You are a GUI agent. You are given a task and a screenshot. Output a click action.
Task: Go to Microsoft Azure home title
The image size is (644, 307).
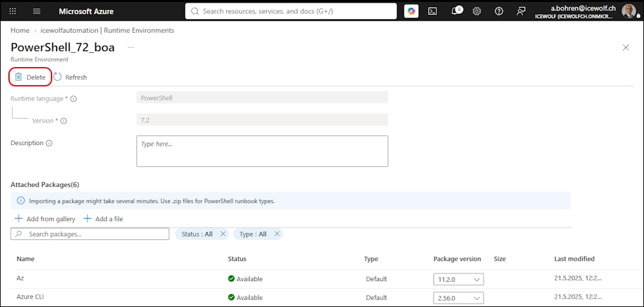[x=86, y=11]
